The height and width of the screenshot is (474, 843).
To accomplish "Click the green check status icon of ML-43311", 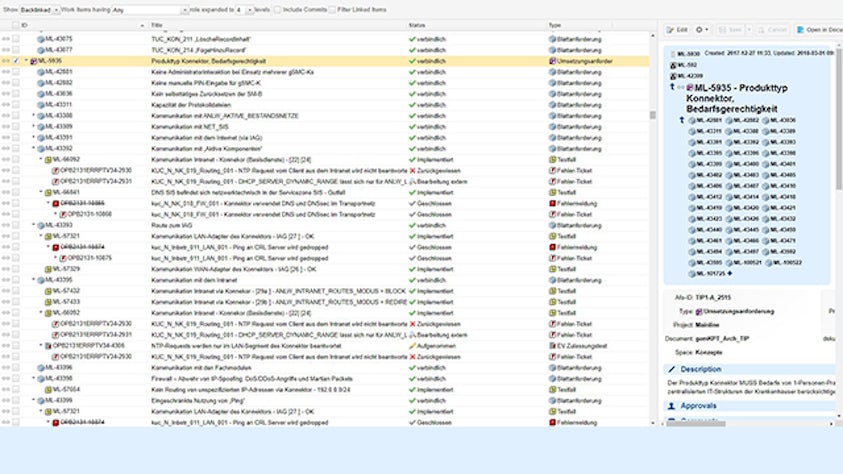I will [412, 105].
